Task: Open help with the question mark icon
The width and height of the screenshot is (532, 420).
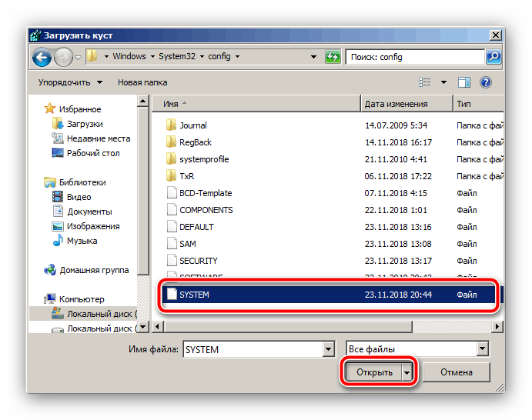Action: click(x=486, y=82)
